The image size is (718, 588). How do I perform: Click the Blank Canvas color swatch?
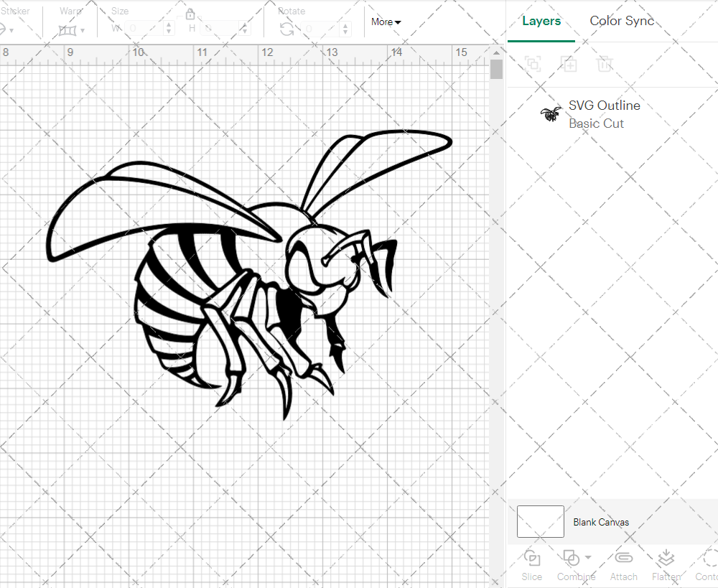540,522
